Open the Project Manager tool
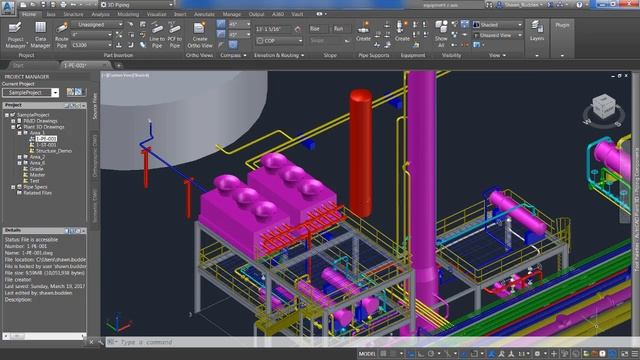Image resolution: width=640 pixels, height=360 pixels. [16, 36]
